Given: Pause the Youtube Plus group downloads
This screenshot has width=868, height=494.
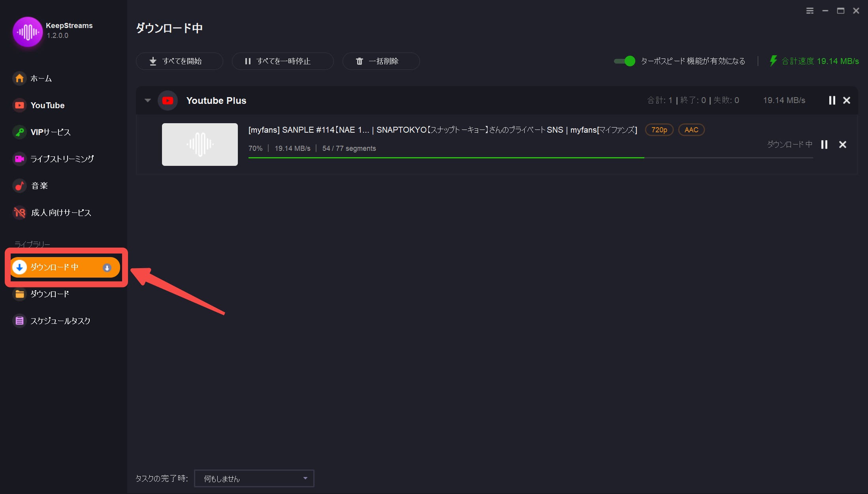Looking at the screenshot, I should (x=832, y=100).
